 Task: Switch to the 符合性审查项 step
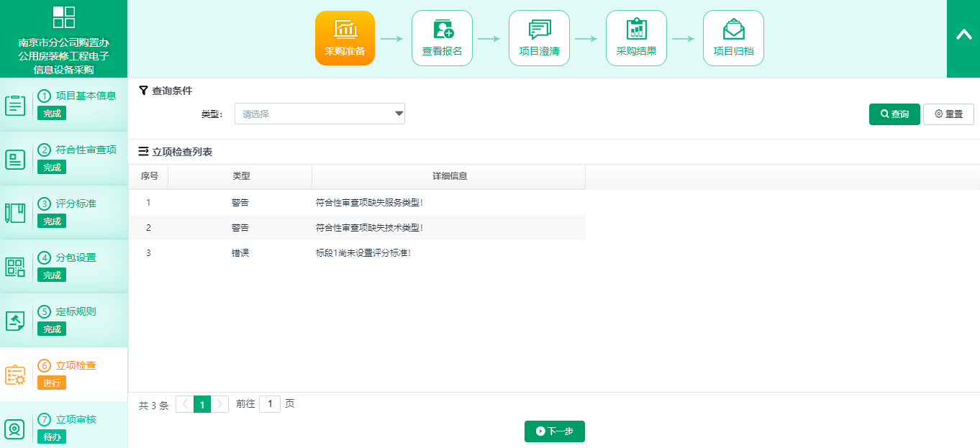pyautogui.click(x=86, y=150)
